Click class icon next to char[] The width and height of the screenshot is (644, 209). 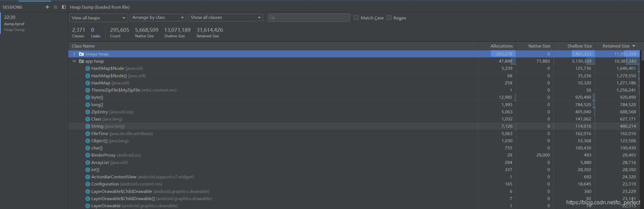pyautogui.click(x=88, y=148)
